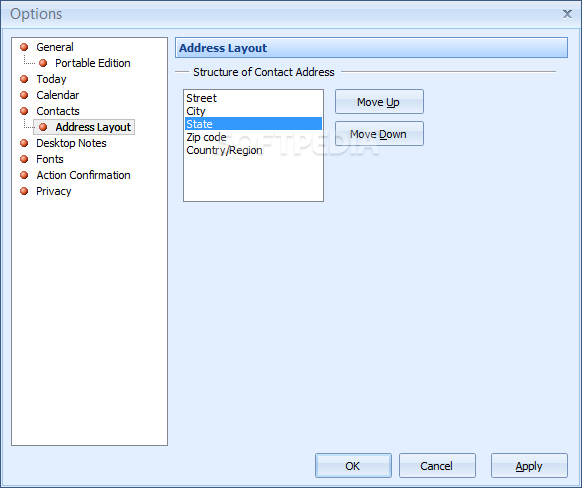Select Country/Region in the list
Screen dimensions: 582x488
pyautogui.click(x=253, y=150)
